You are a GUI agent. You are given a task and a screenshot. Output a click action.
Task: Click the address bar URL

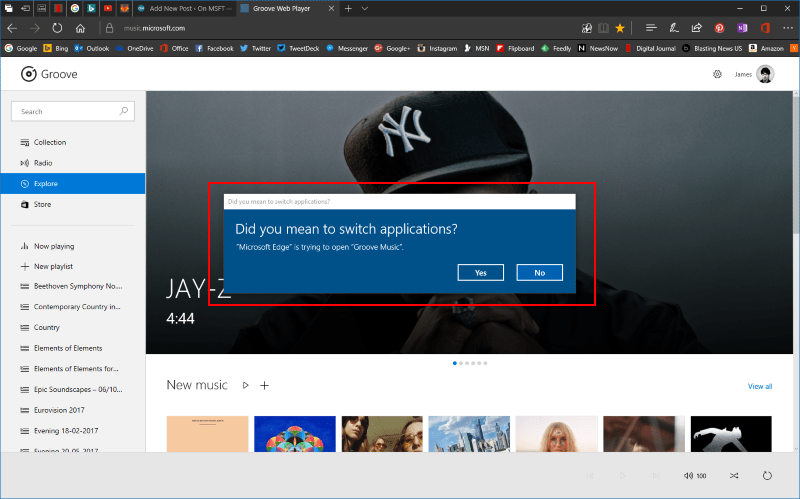(154, 29)
